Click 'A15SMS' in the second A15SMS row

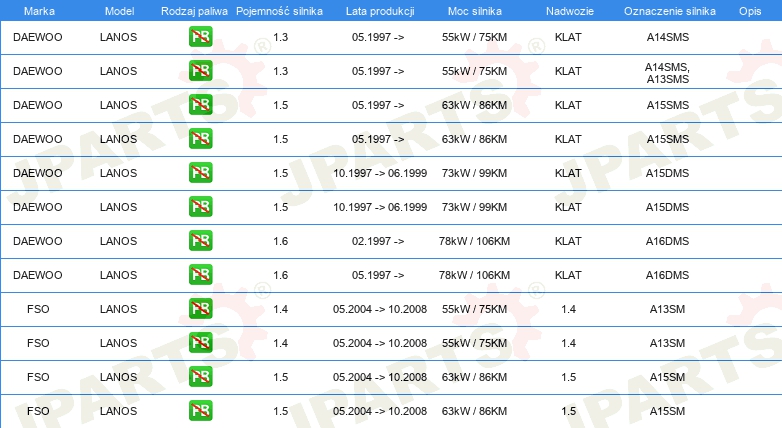point(667,139)
